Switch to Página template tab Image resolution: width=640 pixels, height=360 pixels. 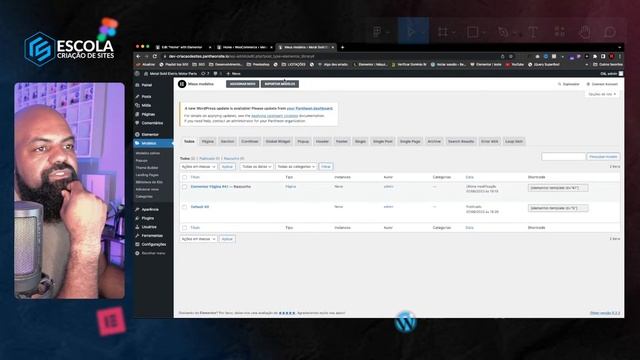click(x=208, y=141)
